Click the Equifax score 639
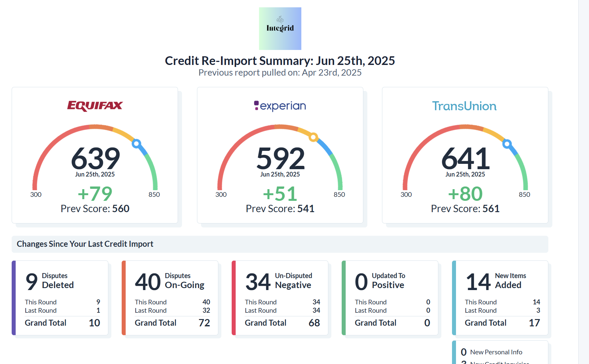Image resolution: width=589 pixels, height=364 pixels. coord(95,159)
